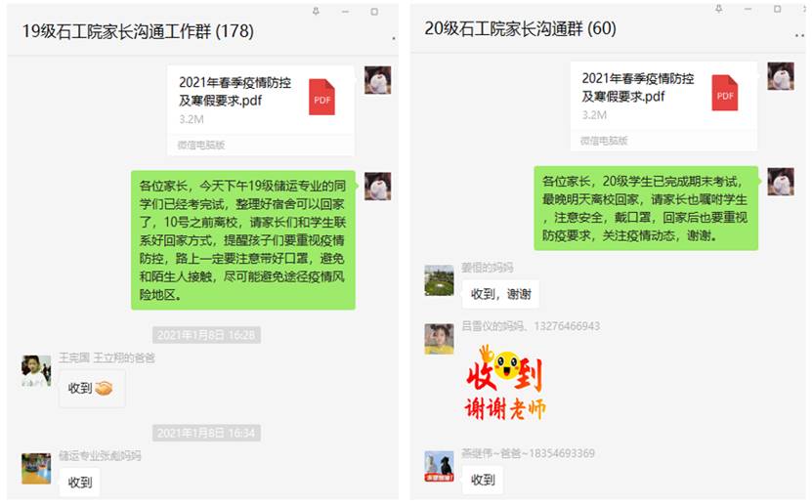The width and height of the screenshot is (812, 504).
Task: Click the 收到，谢谢 reply bubble
Action: coord(500,294)
